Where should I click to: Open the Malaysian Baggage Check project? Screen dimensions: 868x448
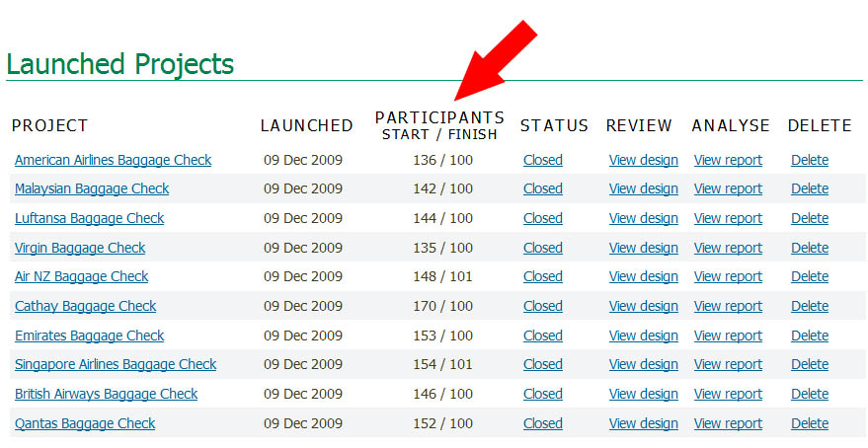click(92, 189)
